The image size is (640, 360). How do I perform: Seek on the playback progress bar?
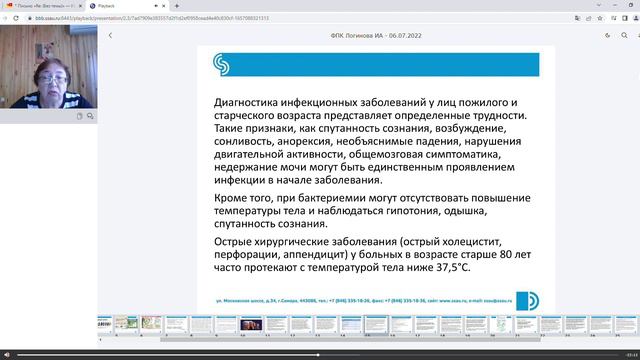pyautogui.click(x=318, y=355)
